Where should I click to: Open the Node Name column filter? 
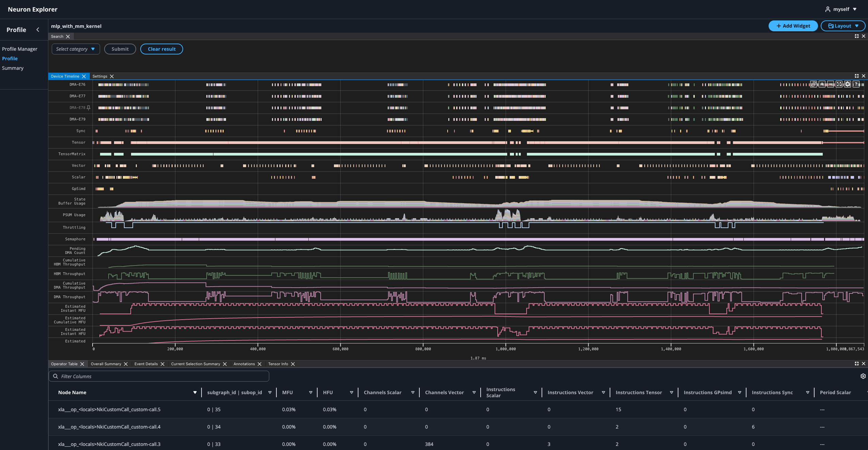point(195,392)
